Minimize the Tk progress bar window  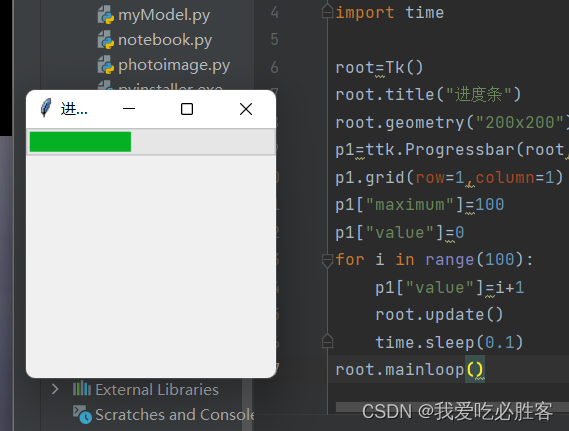coord(129,108)
